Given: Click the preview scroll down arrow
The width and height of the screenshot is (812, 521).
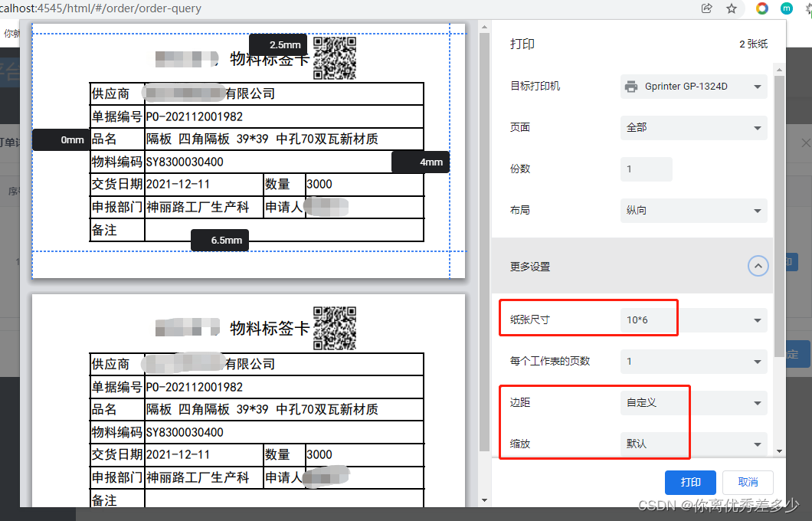Looking at the screenshot, I should (x=484, y=501).
